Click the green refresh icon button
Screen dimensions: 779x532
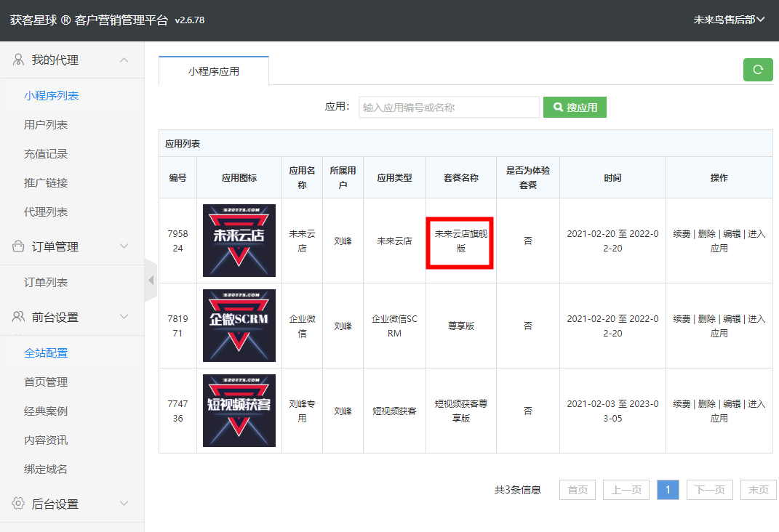coord(758,70)
